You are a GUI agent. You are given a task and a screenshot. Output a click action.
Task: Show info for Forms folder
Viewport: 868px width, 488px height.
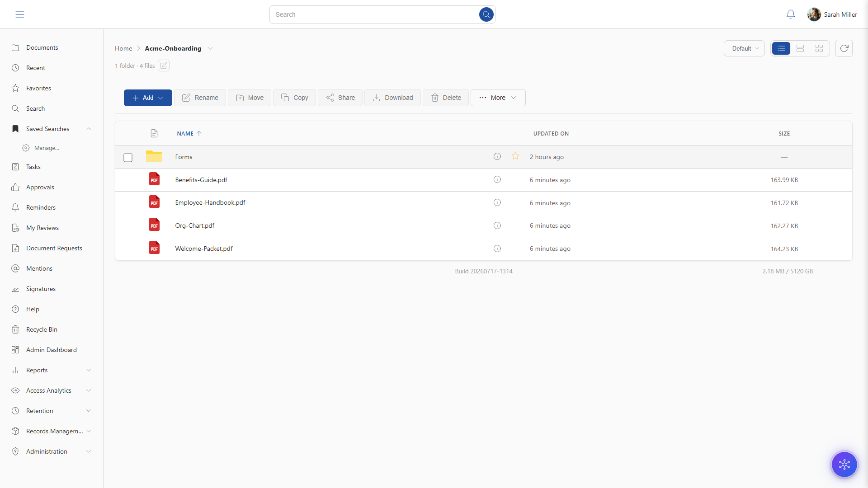click(497, 156)
